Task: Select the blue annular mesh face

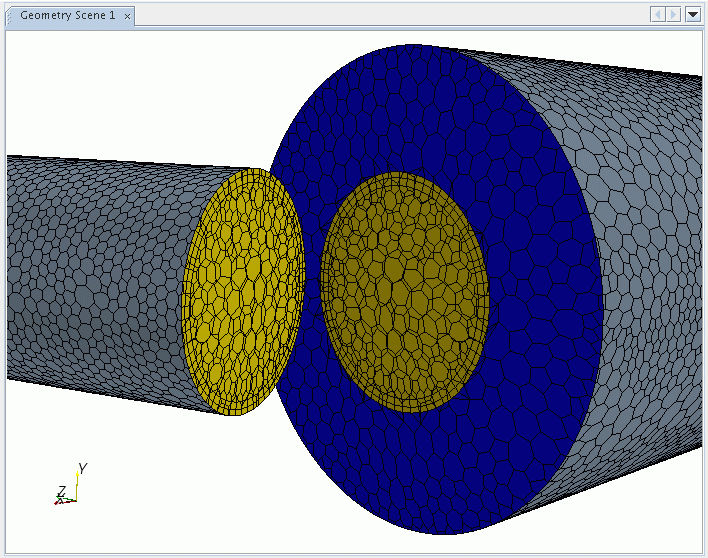Action: (540, 300)
